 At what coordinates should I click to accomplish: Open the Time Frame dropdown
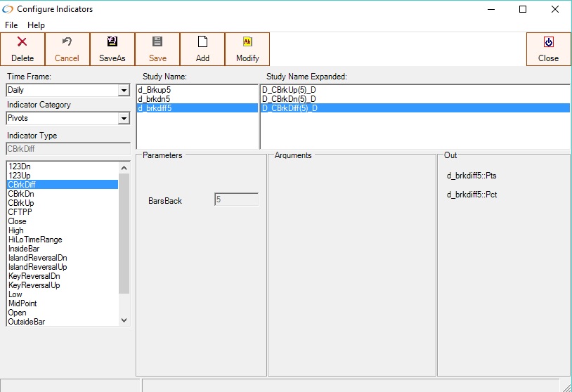coord(124,91)
